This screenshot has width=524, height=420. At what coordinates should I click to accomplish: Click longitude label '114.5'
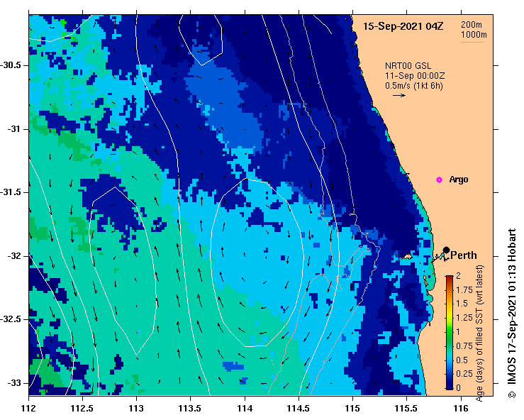298,409
